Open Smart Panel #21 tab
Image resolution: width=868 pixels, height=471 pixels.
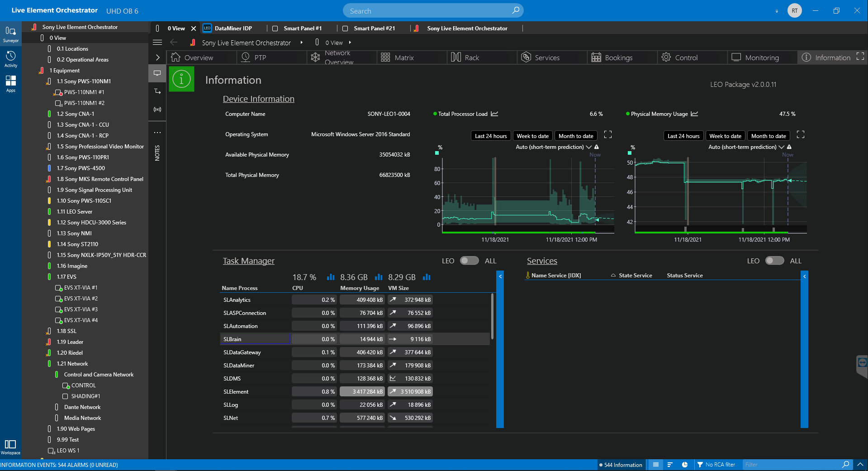(x=374, y=28)
